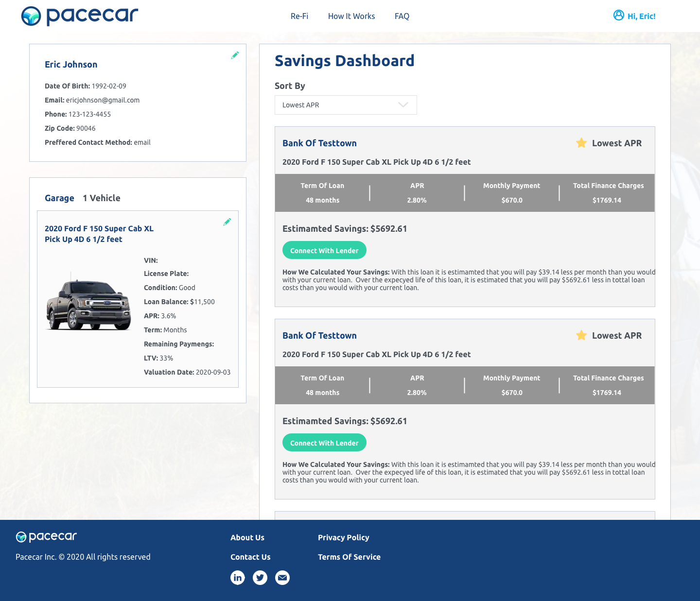Open the Lowest APR sort dropdown
Image resolution: width=700 pixels, height=601 pixels.
point(346,105)
